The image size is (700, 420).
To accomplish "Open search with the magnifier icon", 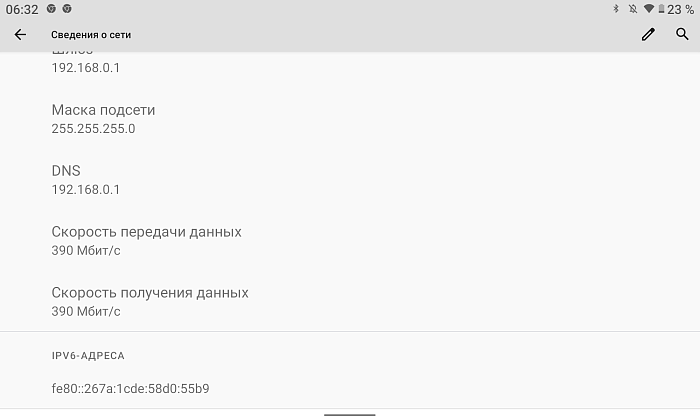I will pyautogui.click(x=682, y=34).
